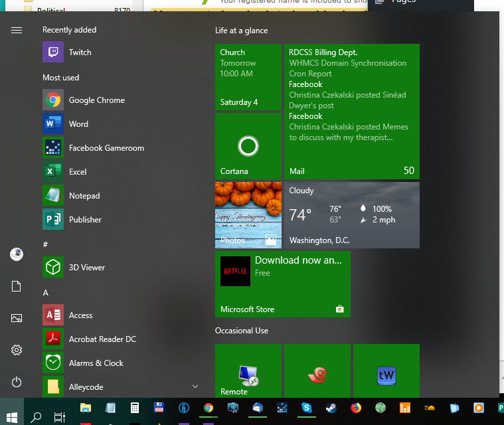Switch to Skype on taskbar

307,408
